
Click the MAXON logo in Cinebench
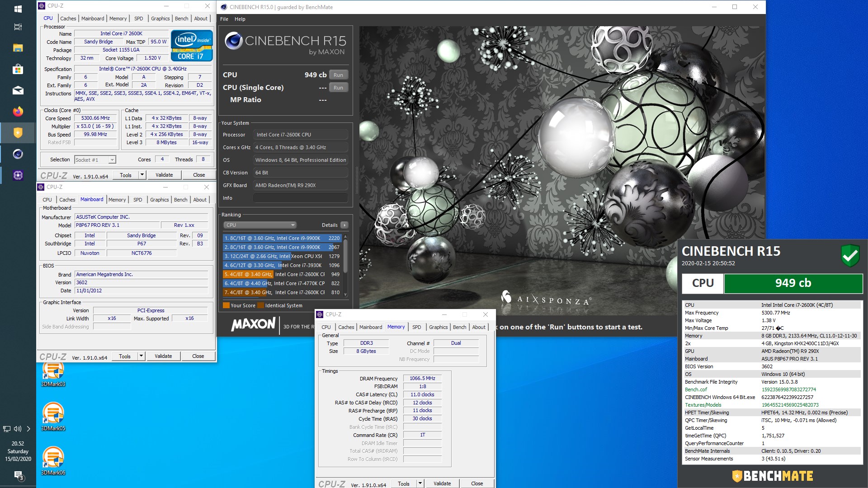[x=253, y=324]
